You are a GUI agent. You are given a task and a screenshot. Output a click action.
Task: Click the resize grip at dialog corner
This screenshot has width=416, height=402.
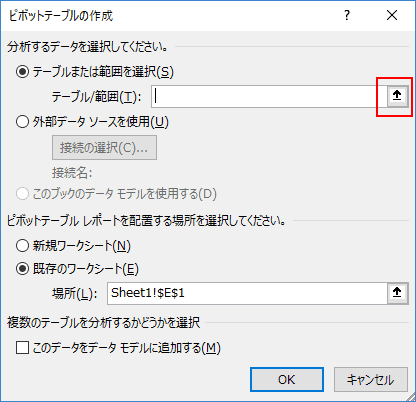pyautogui.click(x=410, y=396)
